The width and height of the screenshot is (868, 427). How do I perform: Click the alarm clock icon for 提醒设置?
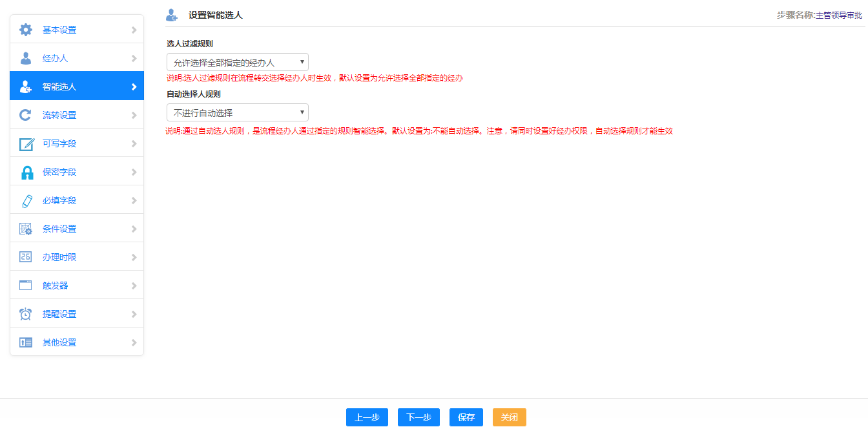(26, 314)
